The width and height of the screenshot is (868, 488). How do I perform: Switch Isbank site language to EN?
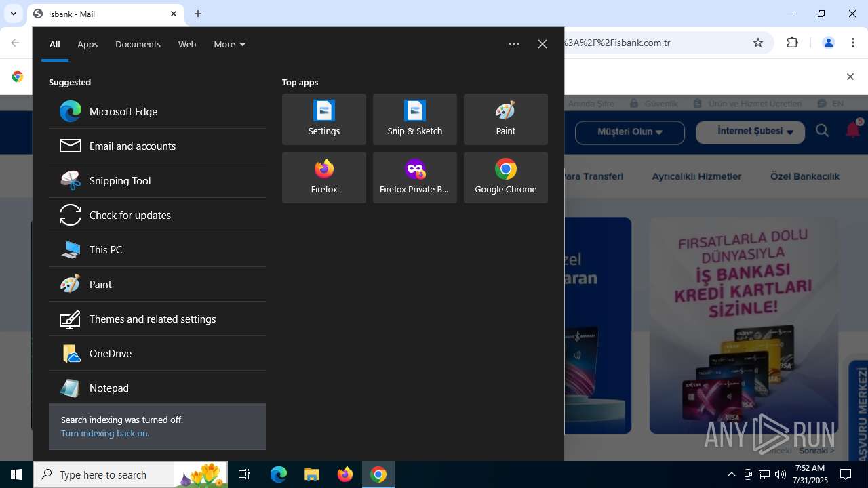831,104
